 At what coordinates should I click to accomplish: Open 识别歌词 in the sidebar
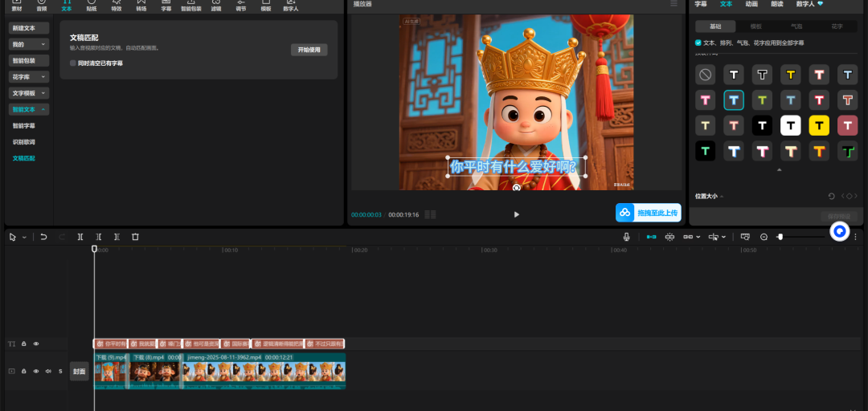point(24,142)
